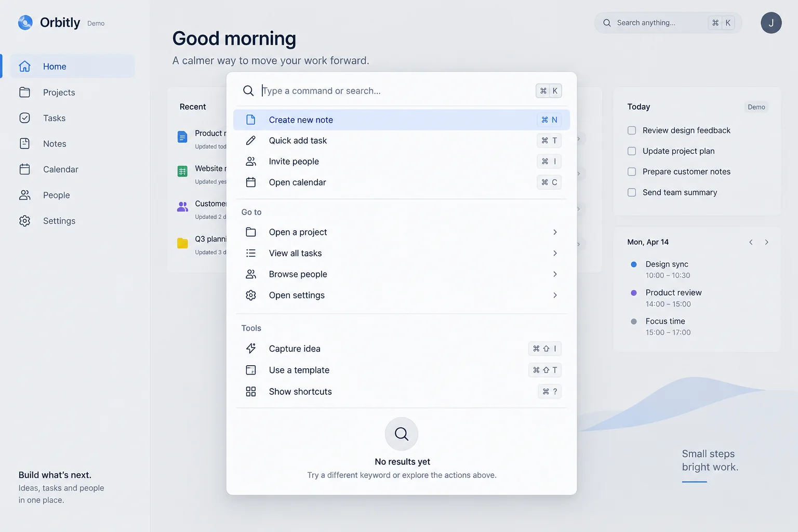Click the Open calendar icon in palette
Image resolution: width=798 pixels, height=532 pixels.
[251, 182]
